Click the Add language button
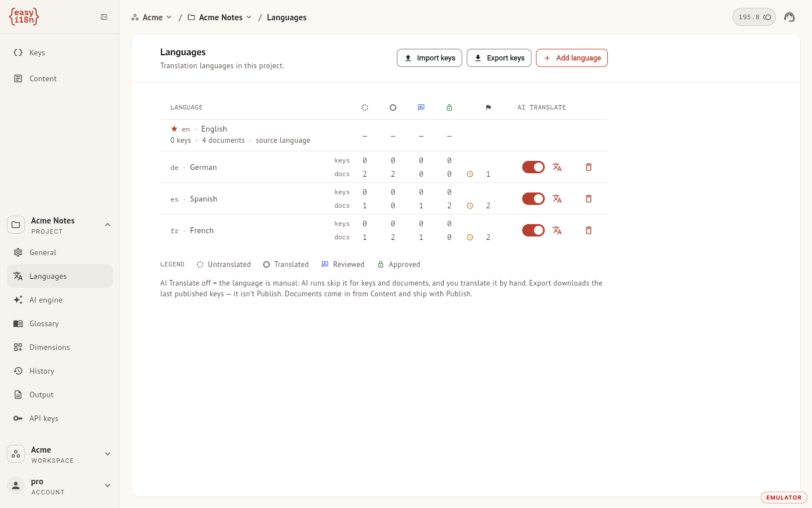Viewport: 812px width, 508px height. tap(572, 58)
